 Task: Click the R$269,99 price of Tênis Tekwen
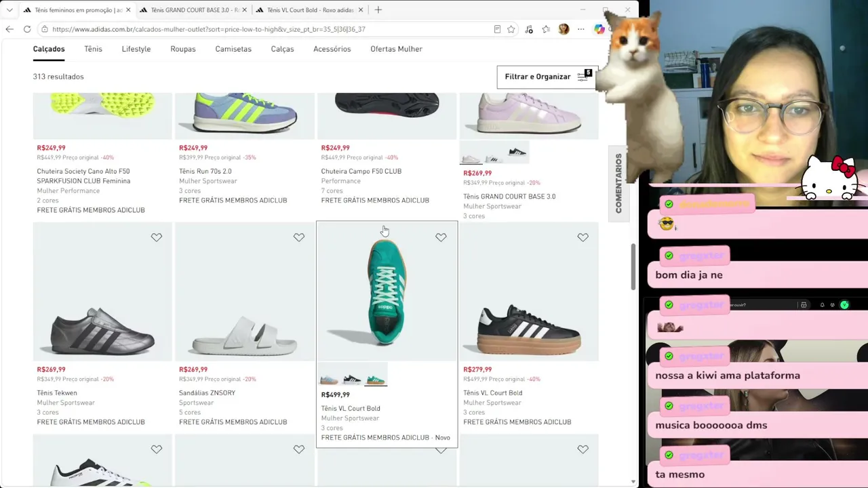point(52,369)
